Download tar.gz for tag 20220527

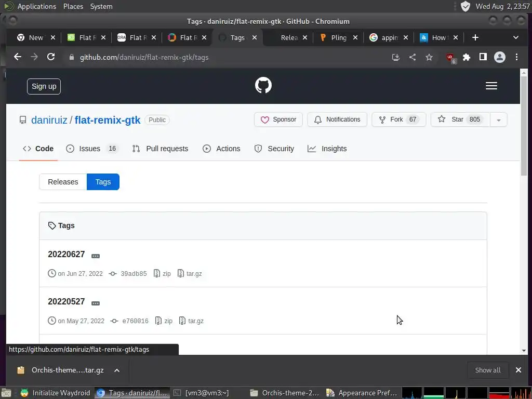click(x=191, y=321)
